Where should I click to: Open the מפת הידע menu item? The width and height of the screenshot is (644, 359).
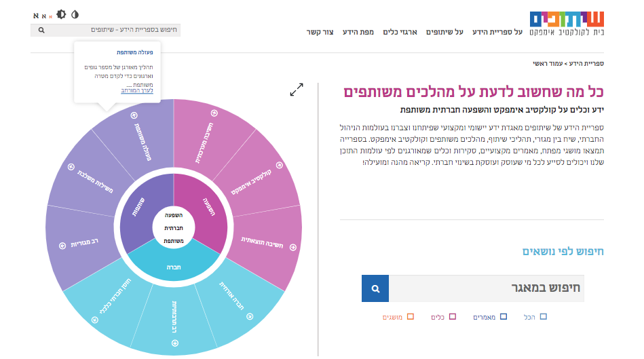click(x=358, y=32)
